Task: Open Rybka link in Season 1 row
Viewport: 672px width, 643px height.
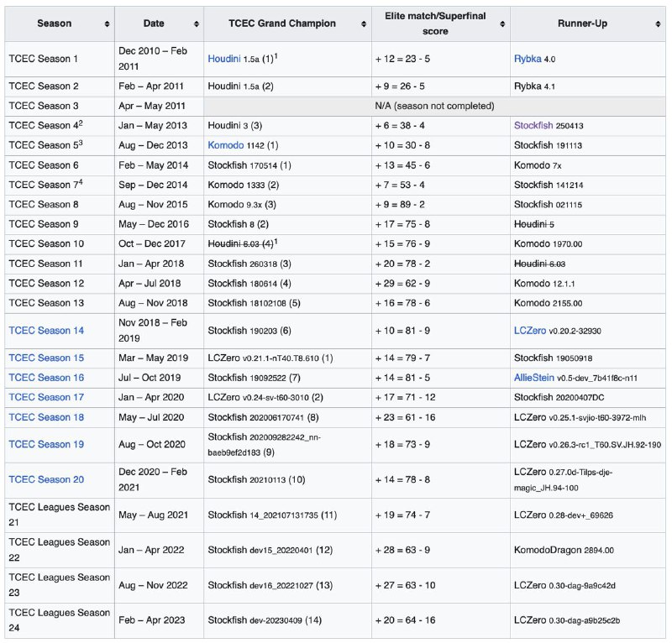Action: click(528, 59)
